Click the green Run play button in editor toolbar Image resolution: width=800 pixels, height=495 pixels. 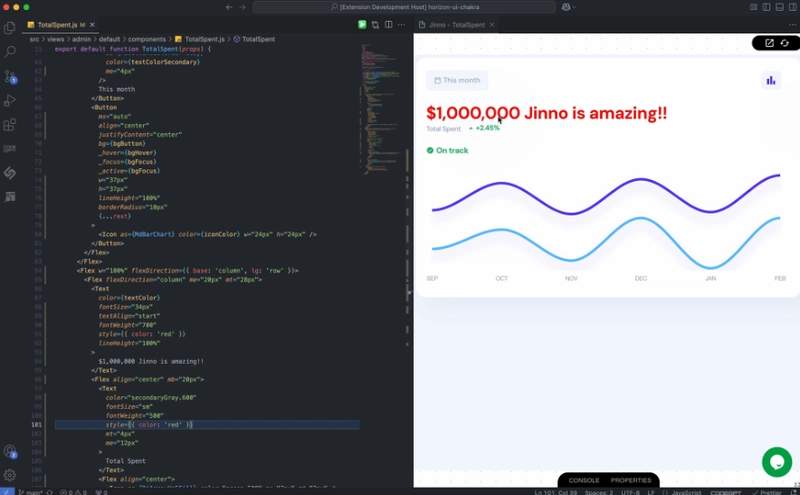(362, 24)
